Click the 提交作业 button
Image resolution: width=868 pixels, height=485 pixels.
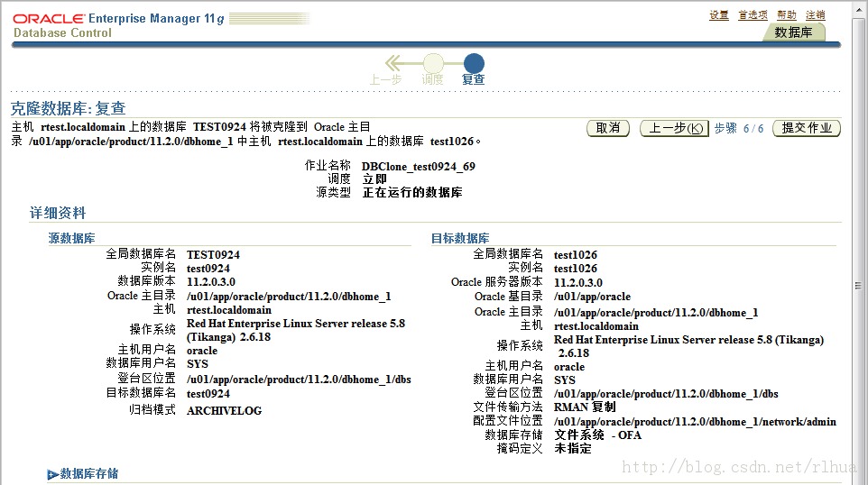click(x=807, y=128)
